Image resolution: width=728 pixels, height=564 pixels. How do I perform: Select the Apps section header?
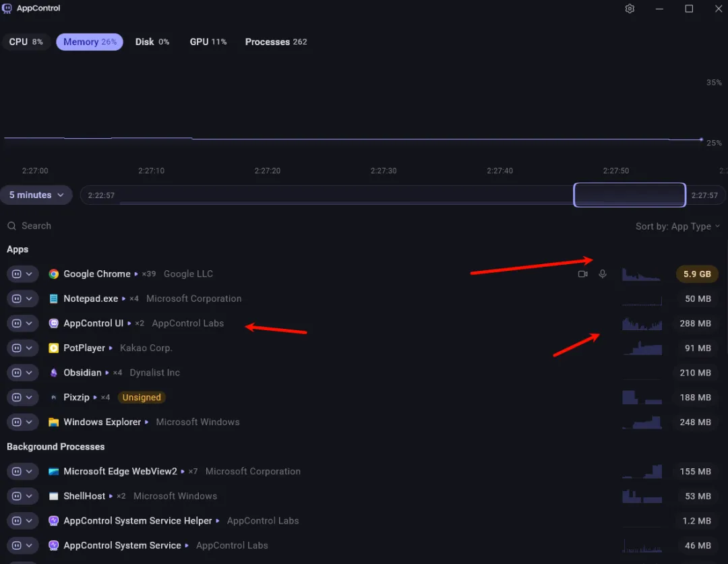[18, 249]
